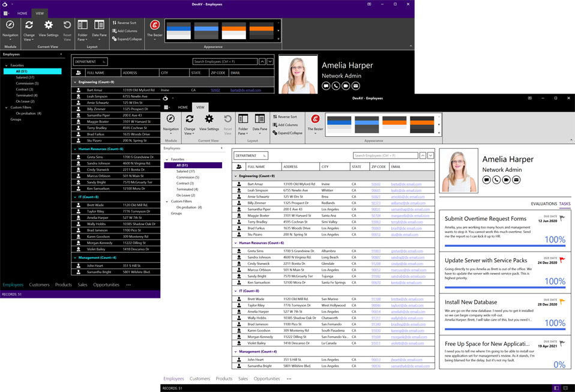Click phone call icon under Amelia Harper, front window

(x=496, y=179)
